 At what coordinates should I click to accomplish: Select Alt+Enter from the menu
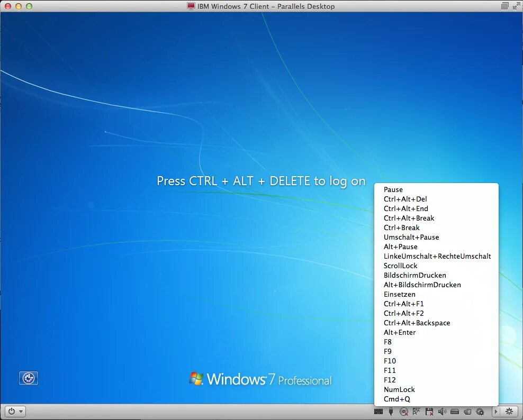tap(436, 332)
